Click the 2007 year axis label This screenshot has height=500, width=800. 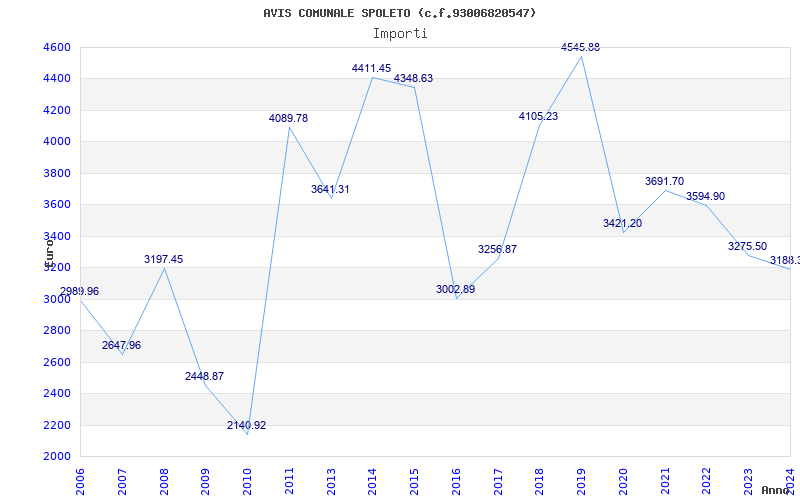click(122, 482)
